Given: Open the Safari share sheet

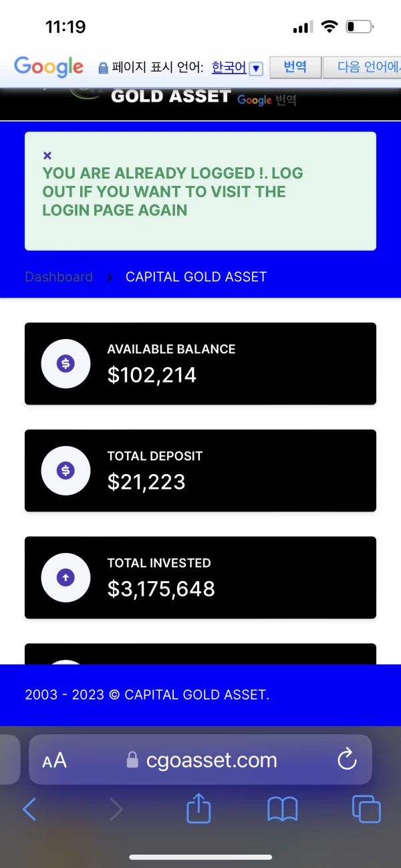Looking at the screenshot, I should [198, 808].
